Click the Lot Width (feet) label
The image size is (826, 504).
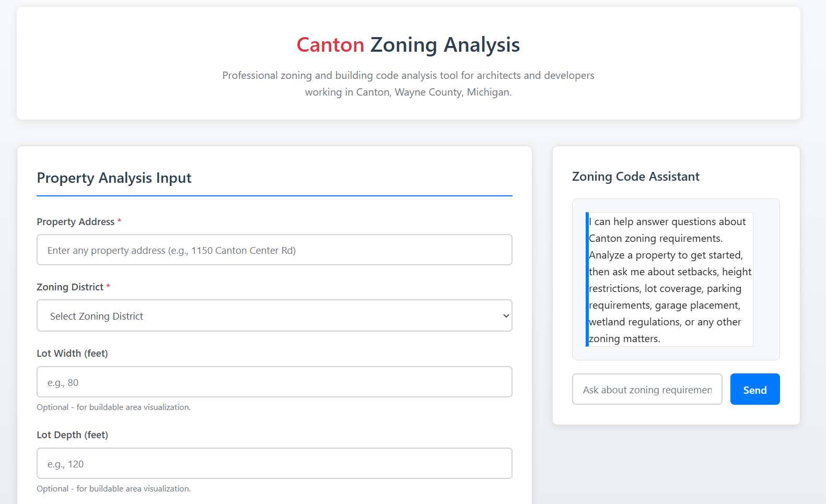point(72,354)
